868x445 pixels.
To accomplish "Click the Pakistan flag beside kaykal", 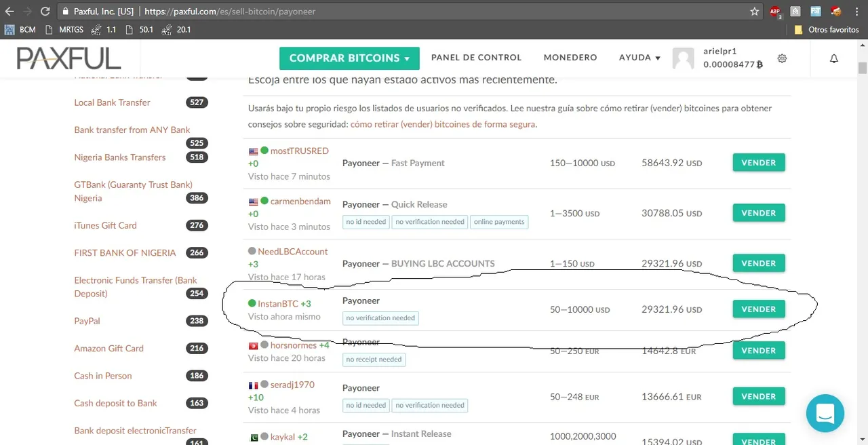I will coord(254,437).
